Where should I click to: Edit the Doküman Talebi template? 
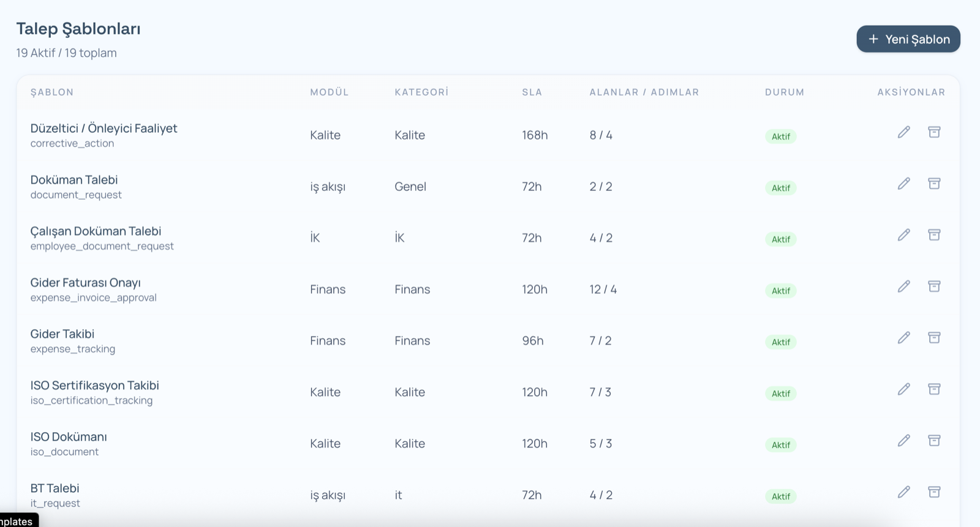[x=904, y=183]
